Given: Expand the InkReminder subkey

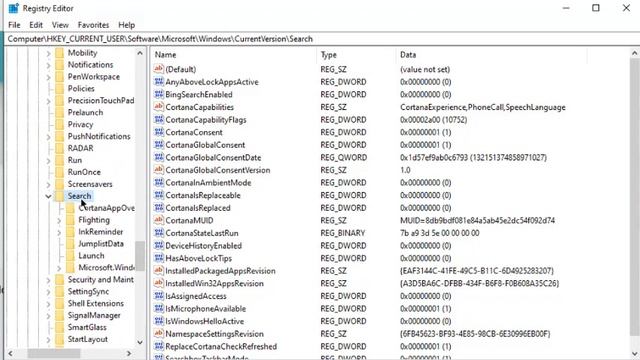Looking at the screenshot, I should coord(59,232).
